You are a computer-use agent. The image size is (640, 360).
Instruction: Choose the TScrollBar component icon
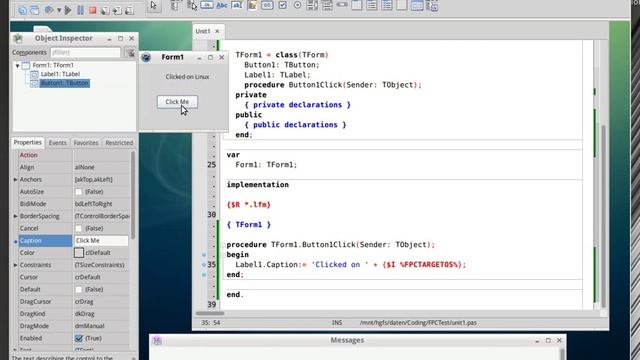point(342,5)
